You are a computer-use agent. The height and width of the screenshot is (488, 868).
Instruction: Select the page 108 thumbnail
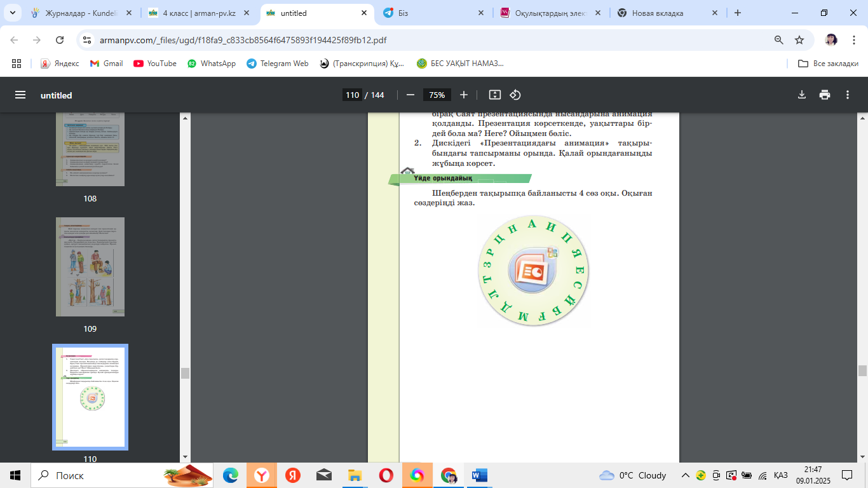[90, 149]
